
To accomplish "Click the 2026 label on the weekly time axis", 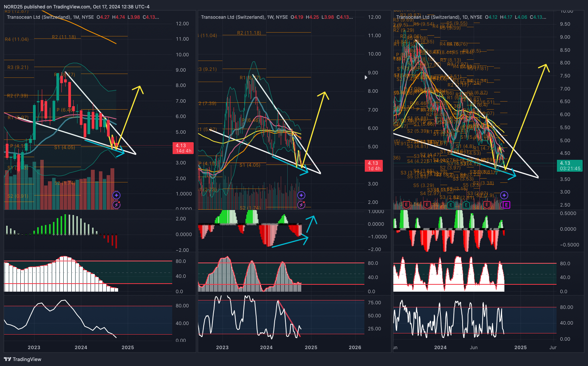I will click(355, 348).
